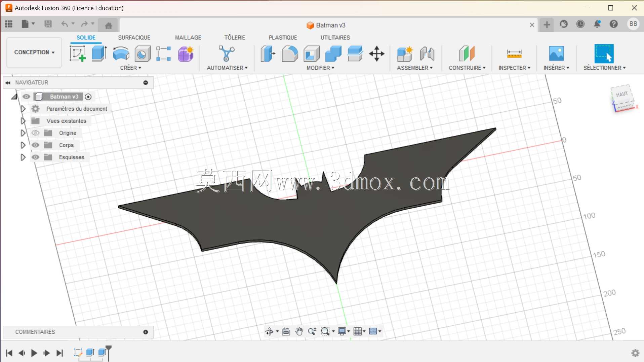Expand the Esquisses node
This screenshot has height=362, width=644.
click(23, 157)
